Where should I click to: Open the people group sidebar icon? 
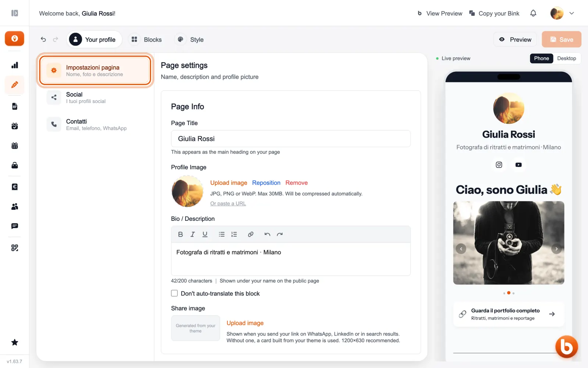click(15, 206)
